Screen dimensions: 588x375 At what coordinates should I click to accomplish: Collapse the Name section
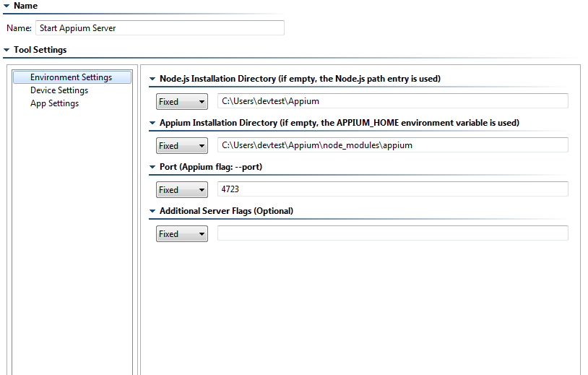(7, 6)
